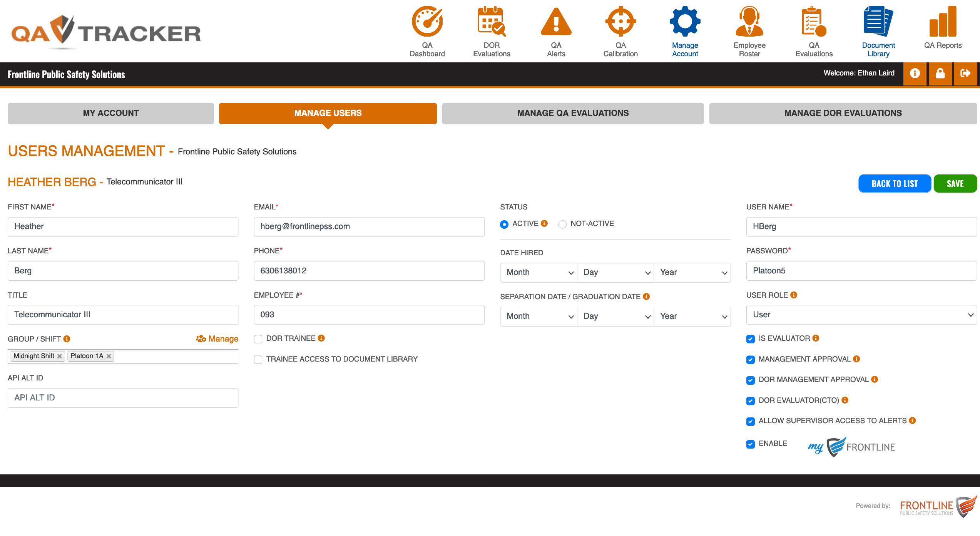Click the Frontline Powered by logo
The image size is (980, 536).
pyautogui.click(x=938, y=506)
